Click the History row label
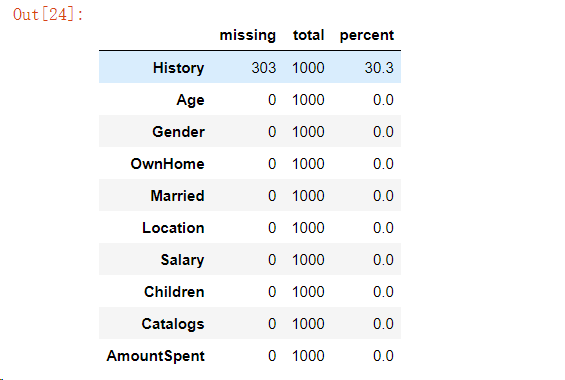 click(178, 68)
